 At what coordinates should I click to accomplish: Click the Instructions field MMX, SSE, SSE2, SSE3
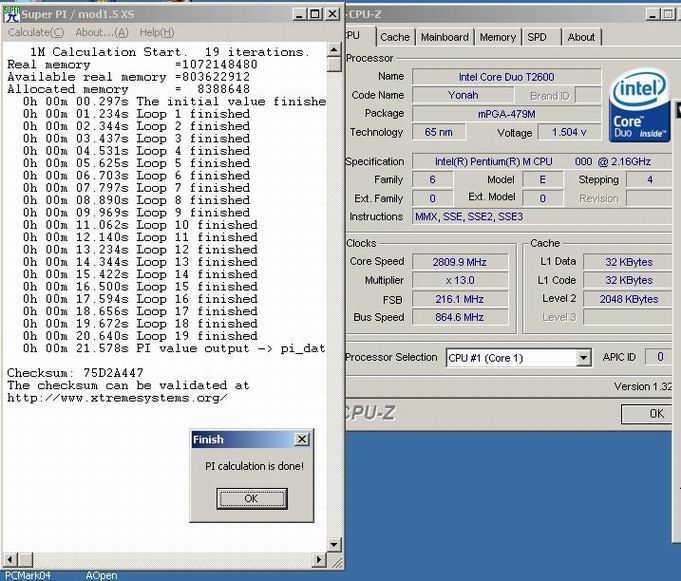tap(543, 216)
